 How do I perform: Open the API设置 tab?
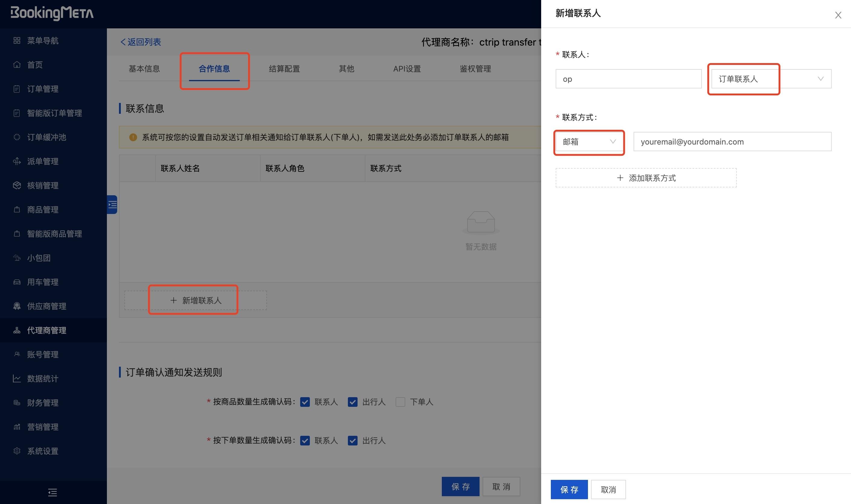[407, 69]
